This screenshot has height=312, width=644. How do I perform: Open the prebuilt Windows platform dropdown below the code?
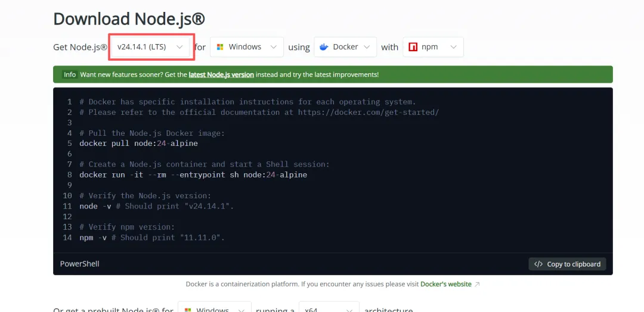tap(215, 308)
